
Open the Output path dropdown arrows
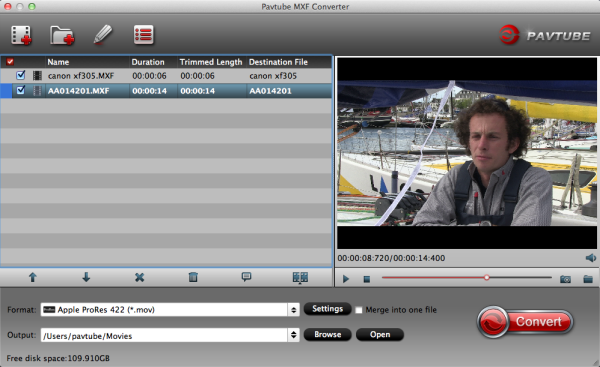(x=293, y=335)
